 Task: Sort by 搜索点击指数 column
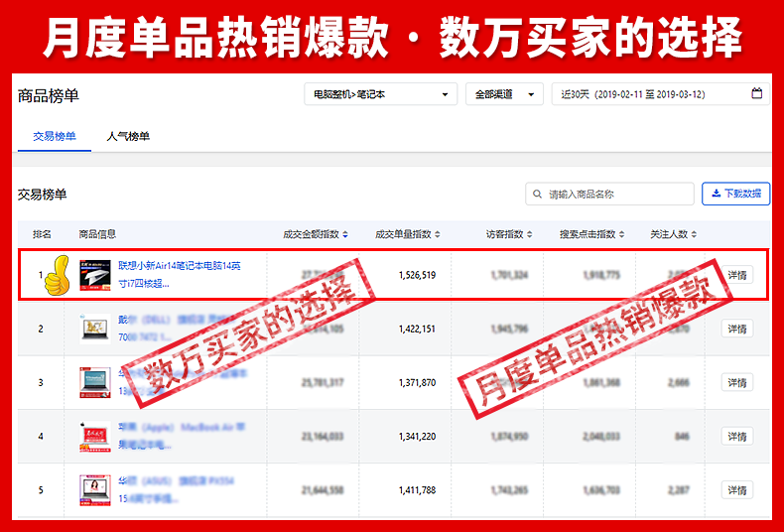tap(592, 234)
